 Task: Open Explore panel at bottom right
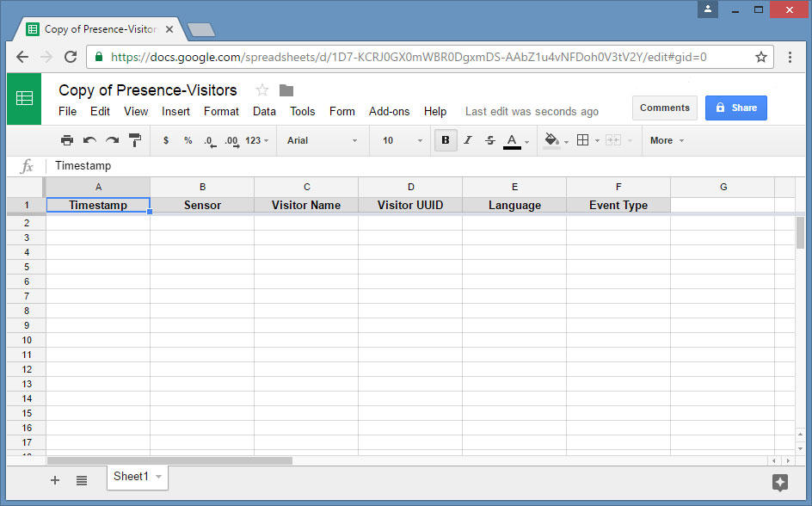coord(780,482)
